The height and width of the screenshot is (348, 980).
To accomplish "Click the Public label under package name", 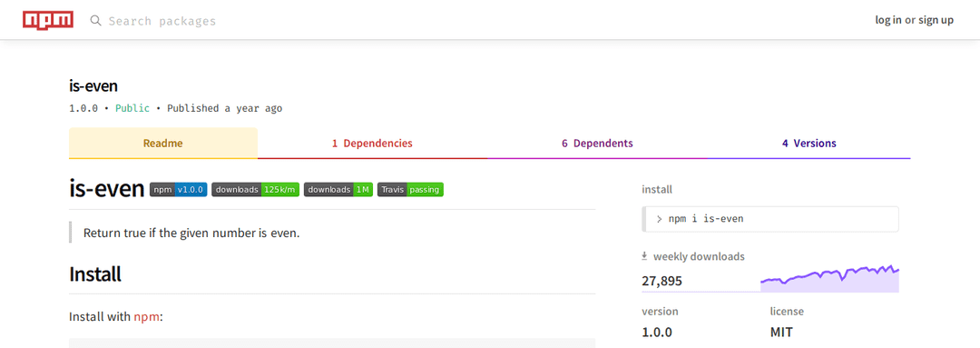I will click(x=132, y=108).
